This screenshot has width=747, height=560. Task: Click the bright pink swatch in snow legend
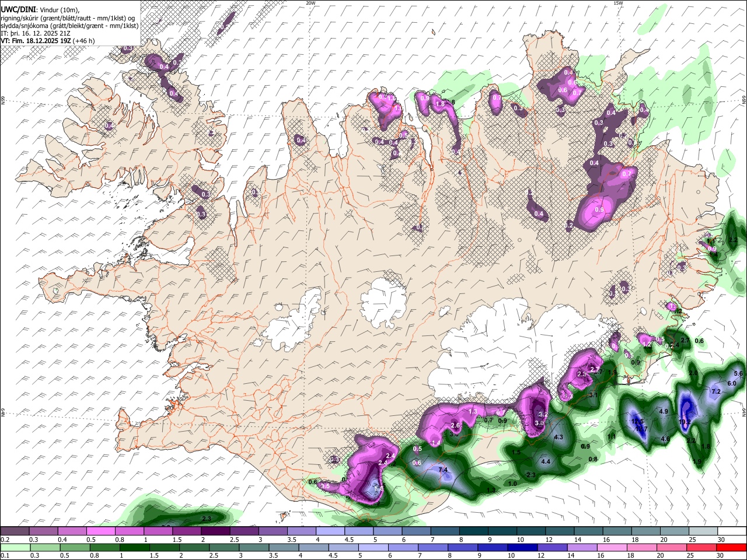[x=101, y=531]
